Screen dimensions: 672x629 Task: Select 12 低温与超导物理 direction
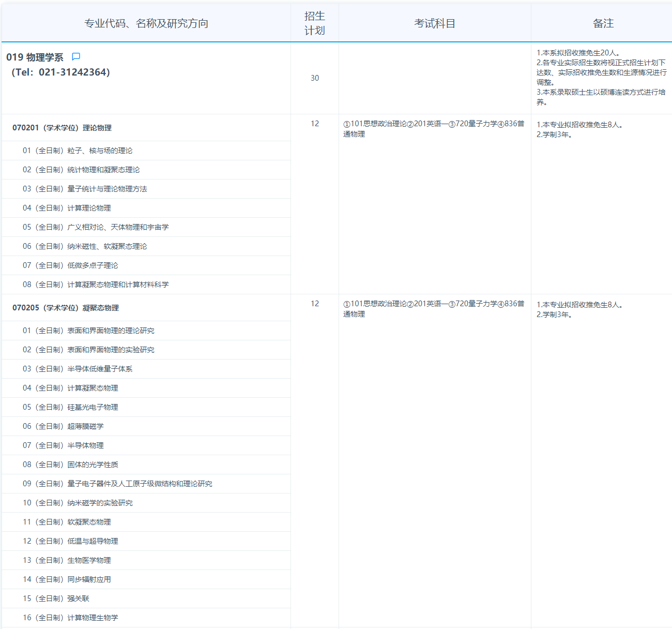(70, 541)
